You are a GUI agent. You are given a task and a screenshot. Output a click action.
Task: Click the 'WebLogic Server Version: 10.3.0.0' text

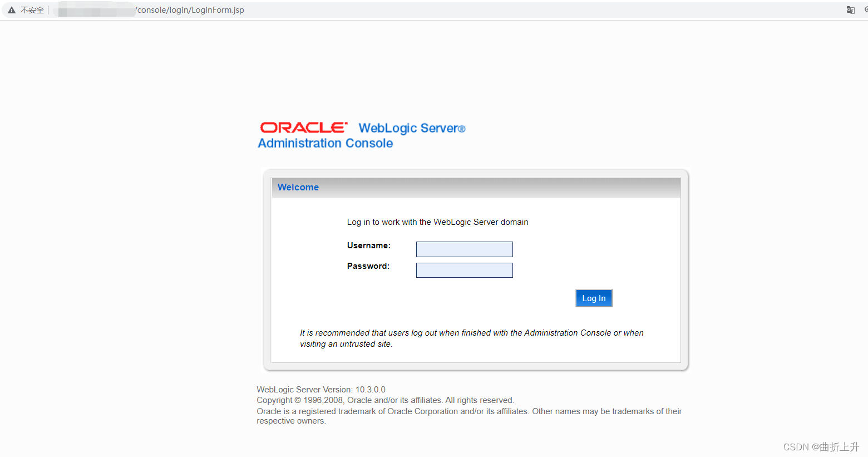point(321,390)
